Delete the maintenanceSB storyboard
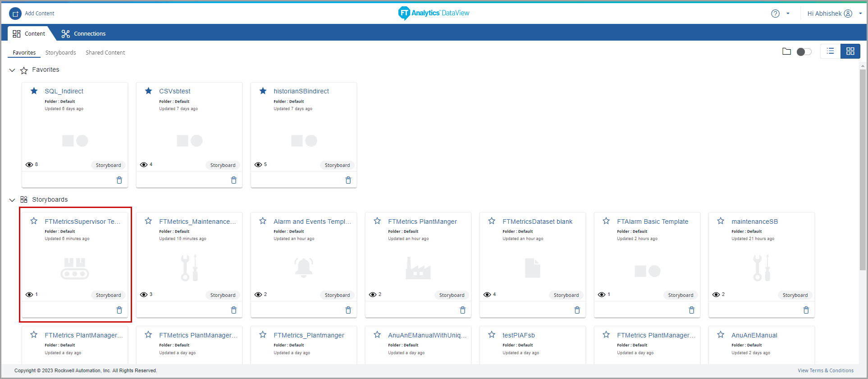This screenshot has height=379, width=868. [806, 310]
